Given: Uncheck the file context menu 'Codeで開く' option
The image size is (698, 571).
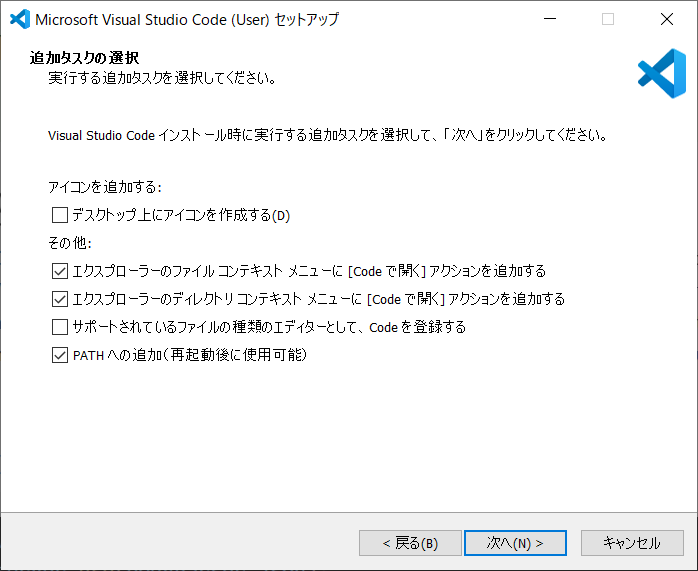Looking at the screenshot, I should (x=60, y=271).
